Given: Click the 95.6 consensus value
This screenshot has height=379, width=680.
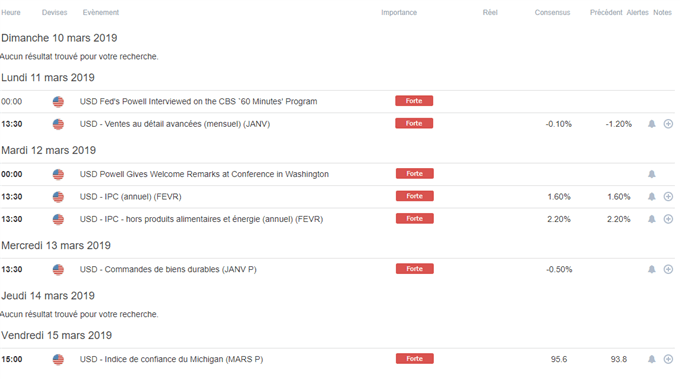Looking at the screenshot, I should pyautogui.click(x=559, y=359).
